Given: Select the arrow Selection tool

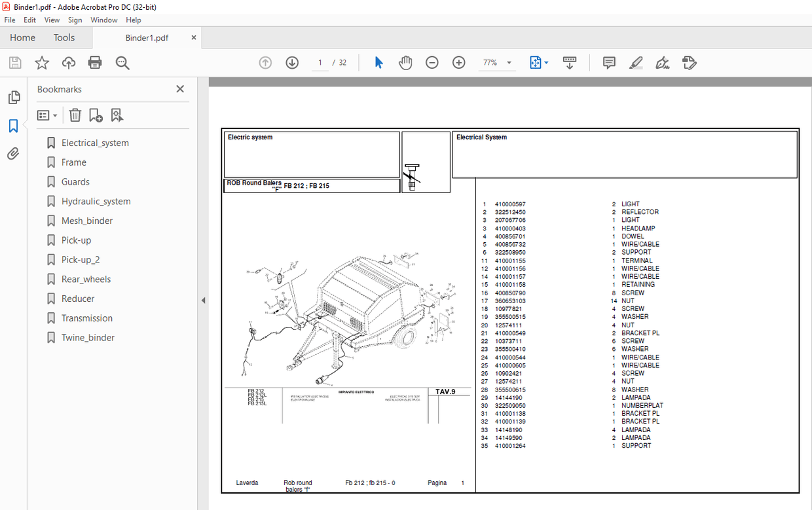Looking at the screenshot, I should pos(378,62).
